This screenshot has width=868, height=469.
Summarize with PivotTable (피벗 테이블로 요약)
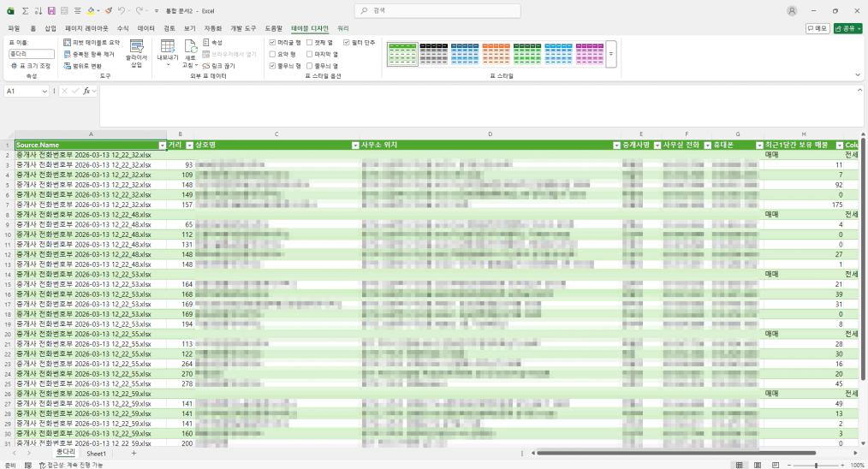[x=92, y=43]
